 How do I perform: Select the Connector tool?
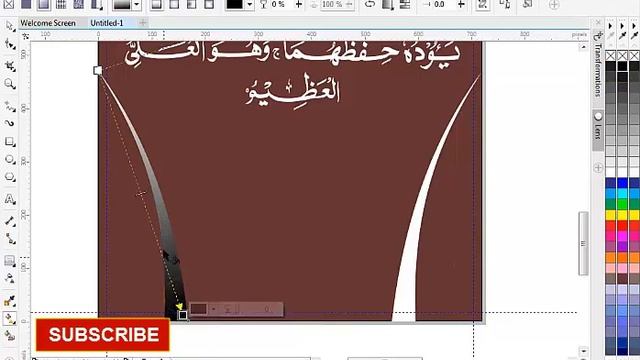point(10,239)
